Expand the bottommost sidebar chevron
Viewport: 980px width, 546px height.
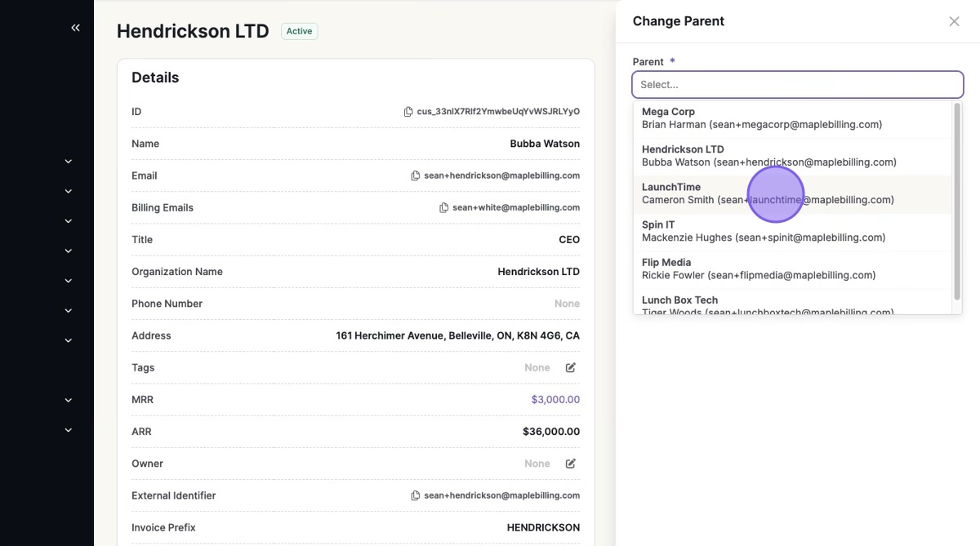point(69,430)
